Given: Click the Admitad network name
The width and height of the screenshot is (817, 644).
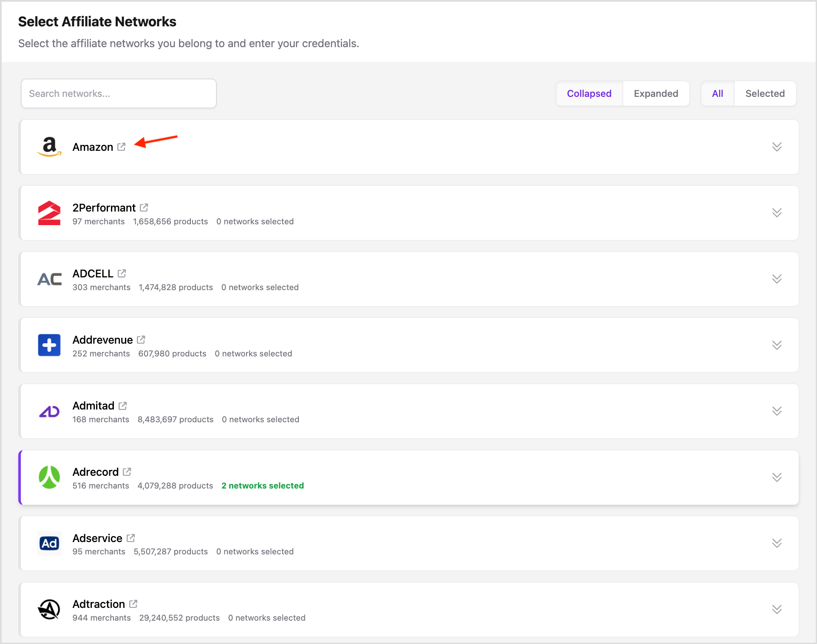Looking at the screenshot, I should click(93, 406).
